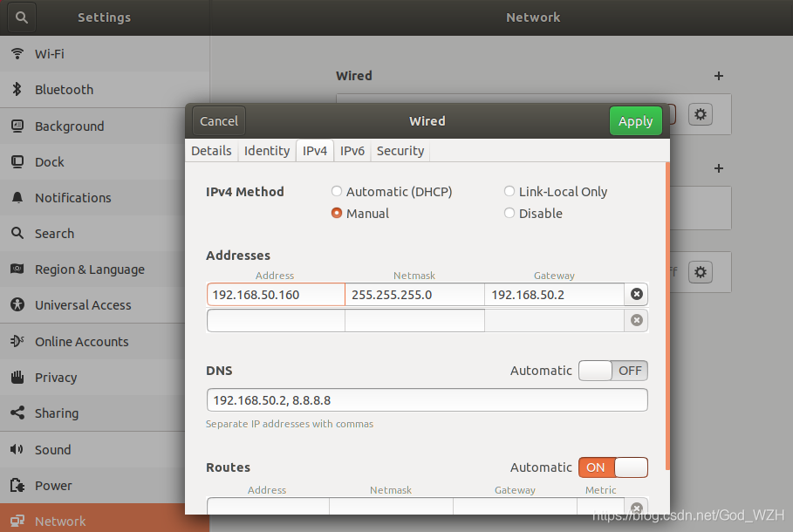Click the 192.168.50.2 gateway field
Screen dimensions: 793x532
(554, 294)
